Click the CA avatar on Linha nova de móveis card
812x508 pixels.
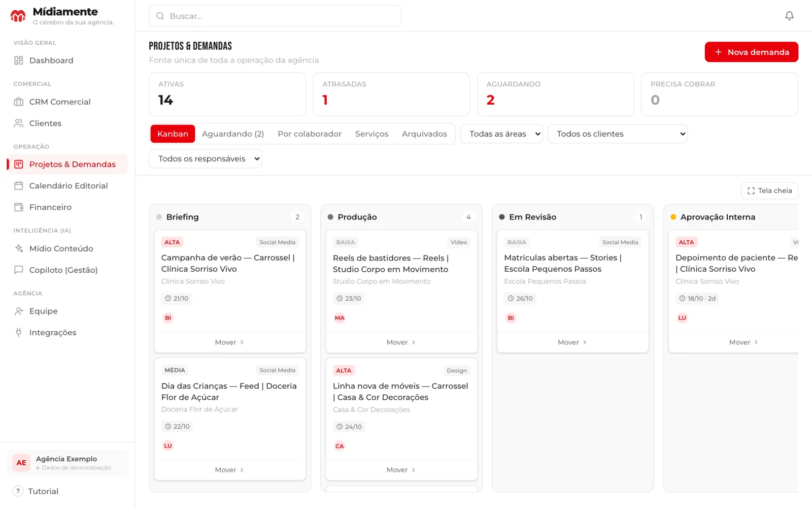click(340, 446)
